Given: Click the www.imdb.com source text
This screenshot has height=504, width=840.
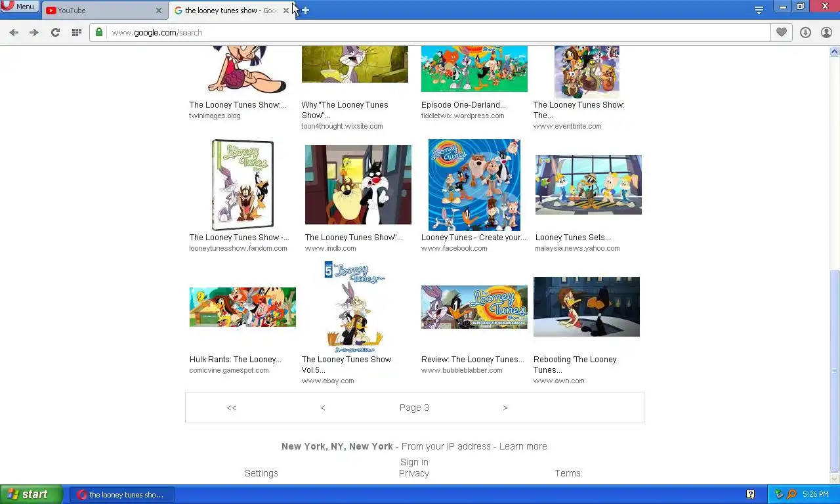Looking at the screenshot, I should pos(331,249).
